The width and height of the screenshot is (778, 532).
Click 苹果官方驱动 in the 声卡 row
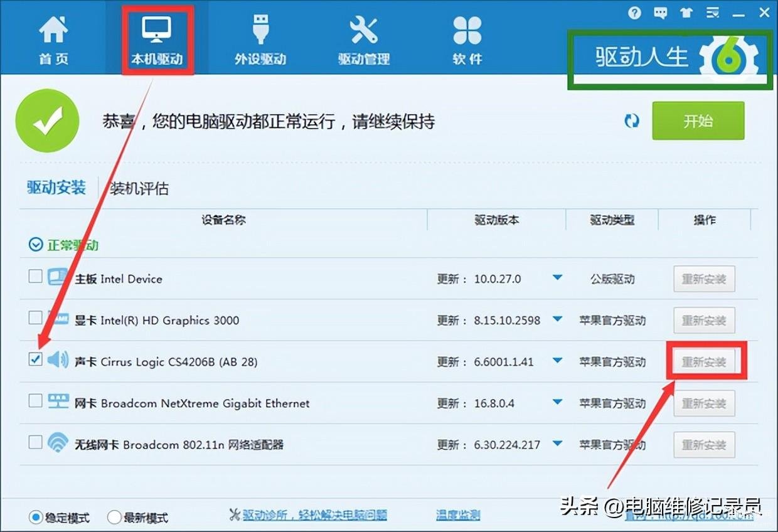612,361
